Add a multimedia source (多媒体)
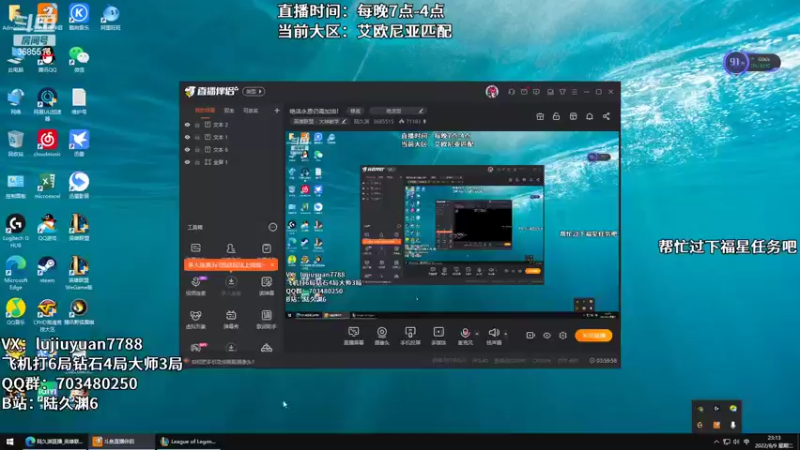The image size is (800, 450). 438,336
